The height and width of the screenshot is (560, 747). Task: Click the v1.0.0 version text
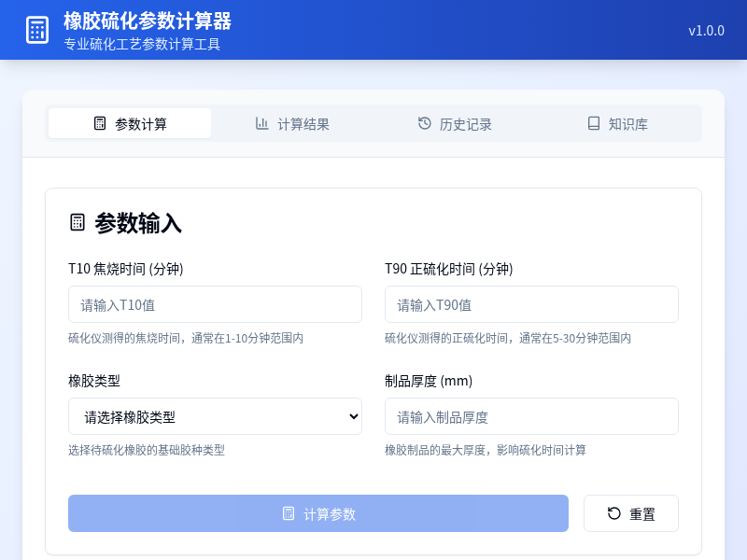pos(706,31)
